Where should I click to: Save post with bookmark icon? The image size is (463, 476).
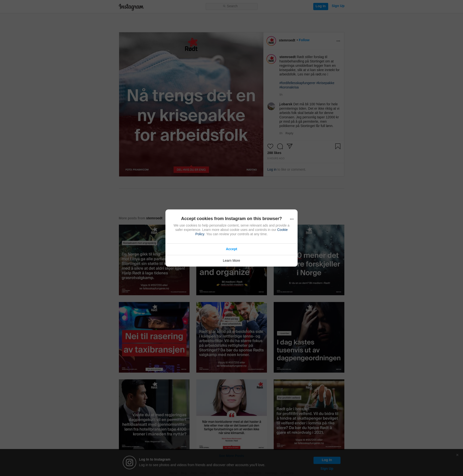point(338,146)
